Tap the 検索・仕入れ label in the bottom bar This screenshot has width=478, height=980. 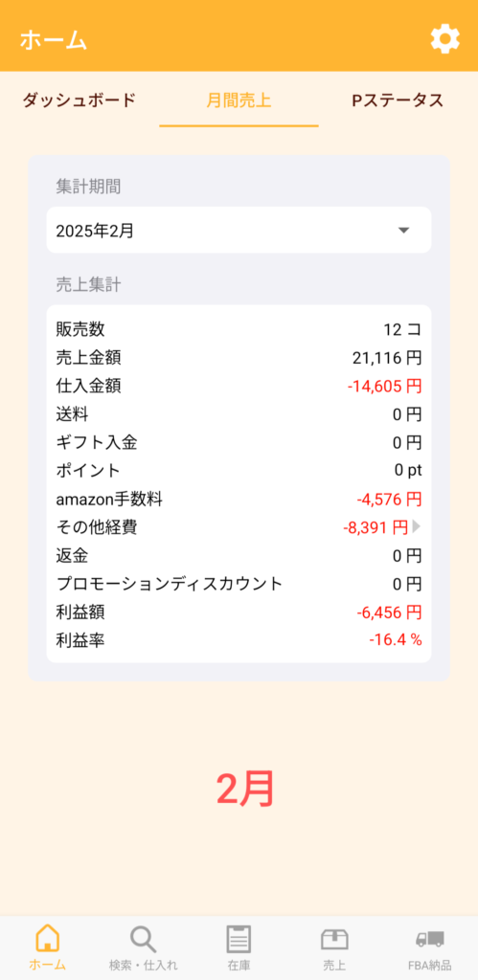[144, 965]
